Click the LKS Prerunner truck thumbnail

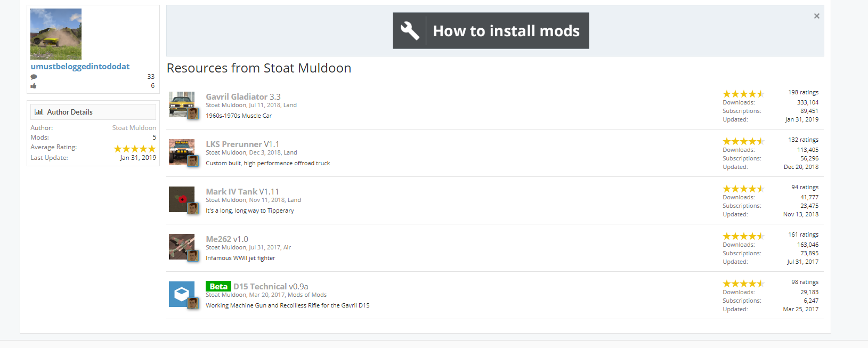pos(181,151)
